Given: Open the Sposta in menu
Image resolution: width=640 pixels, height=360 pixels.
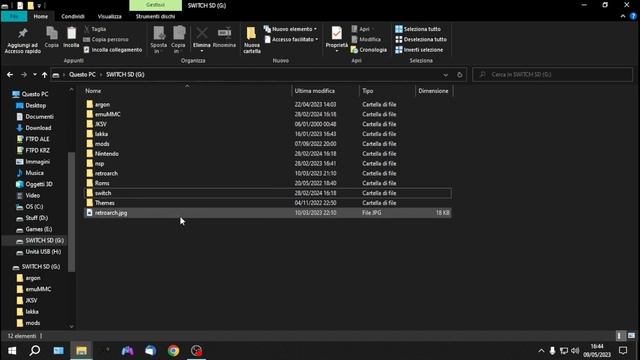Looking at the screenshot, I should tap(158, 40).
